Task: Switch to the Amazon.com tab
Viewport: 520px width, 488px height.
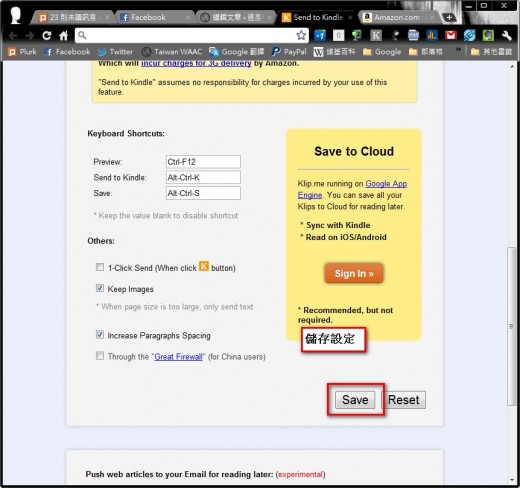Action: click(398, 17)
